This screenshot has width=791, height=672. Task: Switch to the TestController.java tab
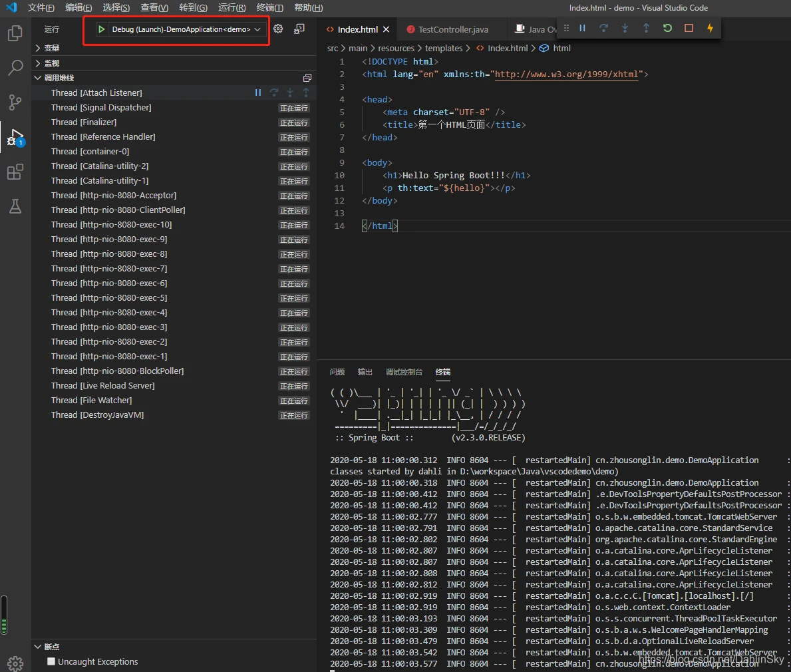[452, 29]
